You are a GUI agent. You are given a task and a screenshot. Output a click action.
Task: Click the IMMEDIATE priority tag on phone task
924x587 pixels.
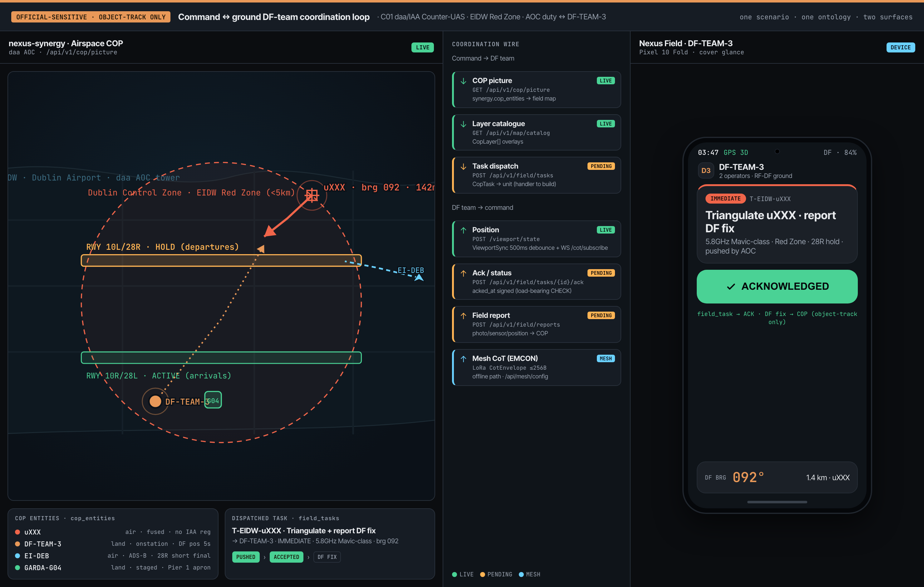(x=725, y=199)
